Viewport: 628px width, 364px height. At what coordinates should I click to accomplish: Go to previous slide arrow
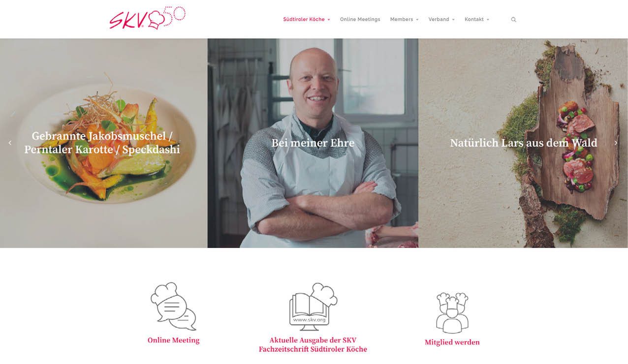coord(10,143)
